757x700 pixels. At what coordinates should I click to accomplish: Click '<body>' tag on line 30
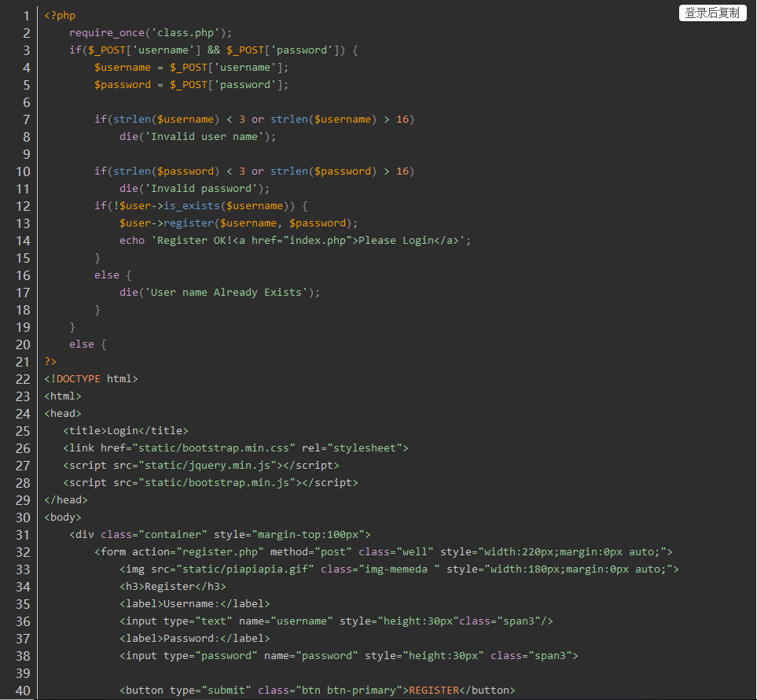63,518
